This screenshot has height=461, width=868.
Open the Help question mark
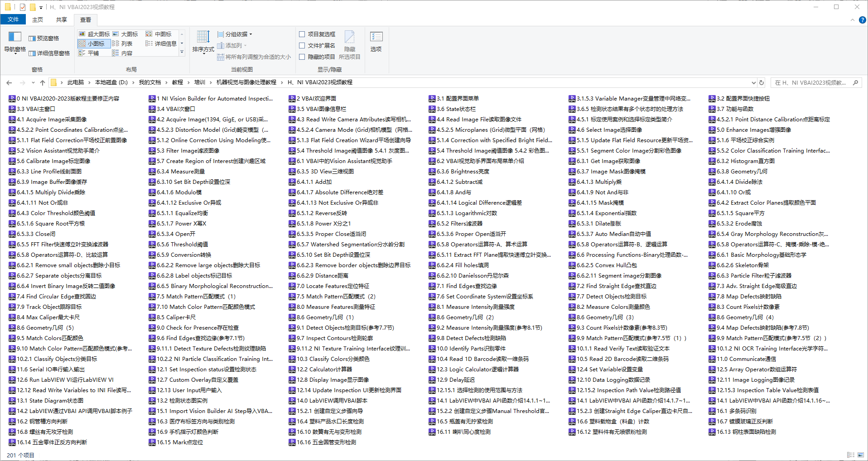[x=863, y=20]
